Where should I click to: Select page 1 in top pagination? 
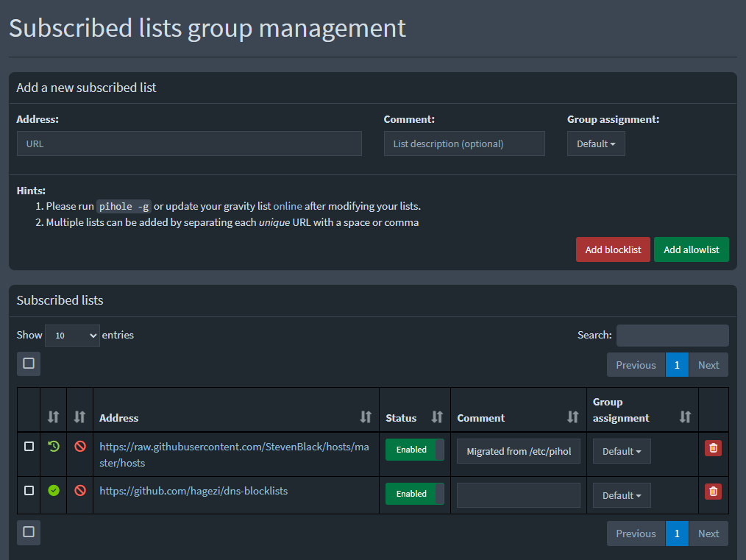point(677,365)
